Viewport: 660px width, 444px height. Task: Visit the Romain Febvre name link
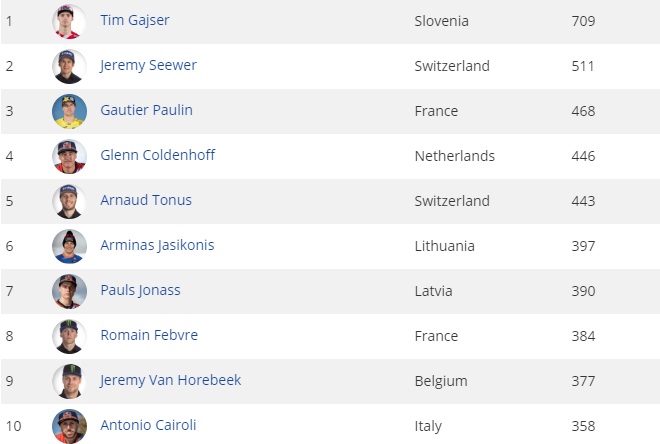[x=149, y=335]
